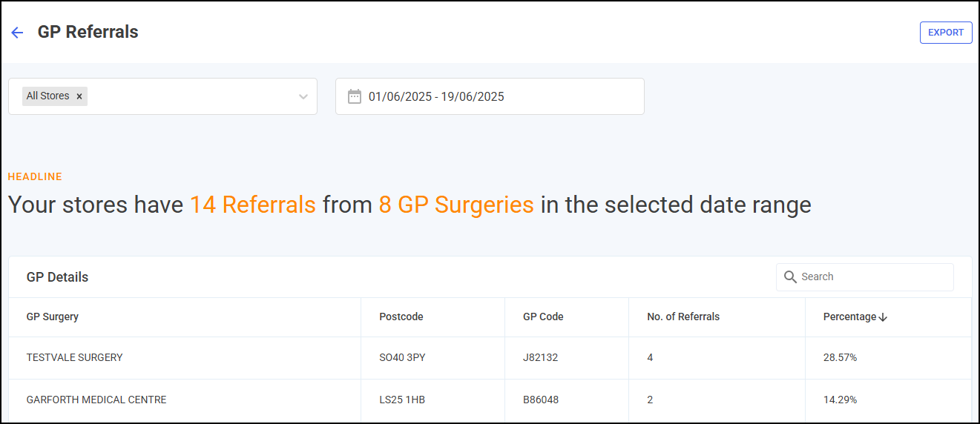
Task: Click the EXPORT button
Action: click(946, 33)
